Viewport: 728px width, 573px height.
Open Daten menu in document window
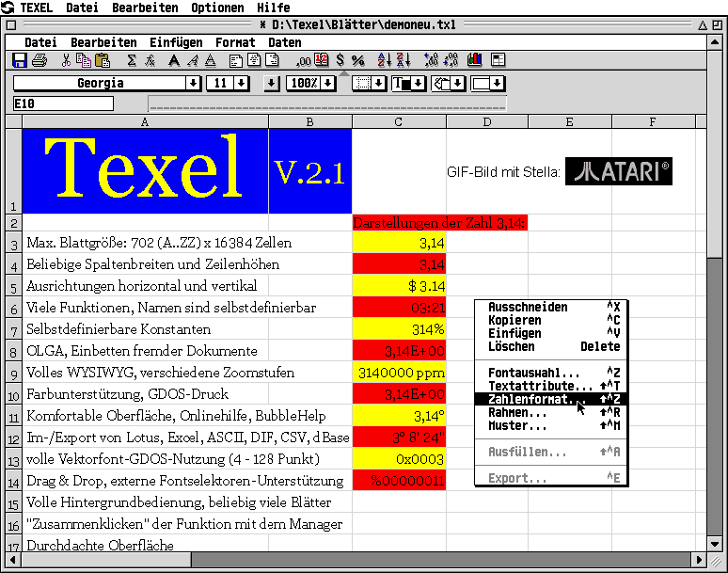[x=285, y=42]
